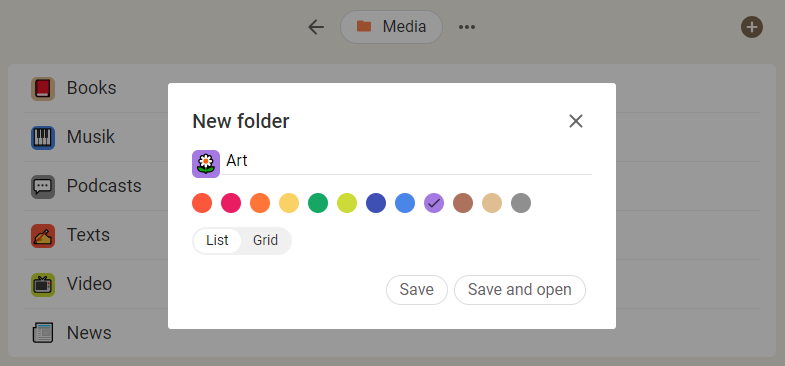785x366 pixels.
Task: Click Save and open button
Action: (520, 290)
